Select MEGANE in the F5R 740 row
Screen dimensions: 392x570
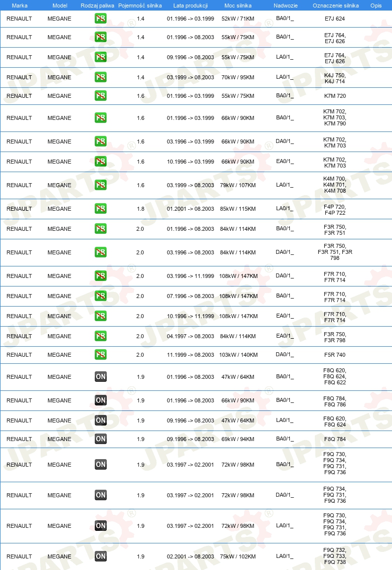pyautogui.click(x=59, y=355)
